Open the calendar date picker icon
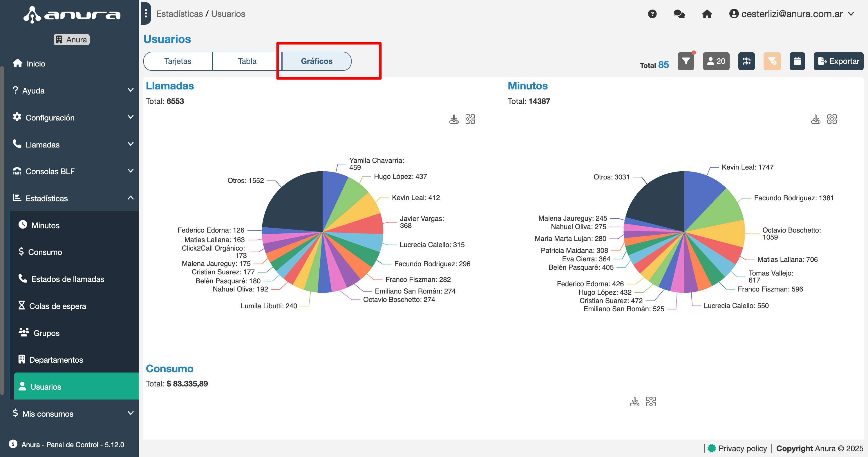Viewport: 868px width, 457px height. click(797, 61)
